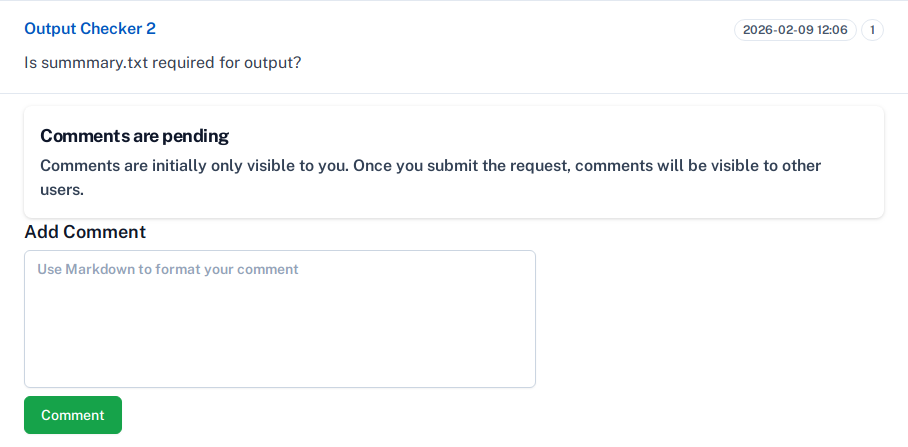This screenshot has height=447, width=908.
Task: Click the word 'users.' in the pending notice
Action: pyautogui.click(x=61, y=189)
